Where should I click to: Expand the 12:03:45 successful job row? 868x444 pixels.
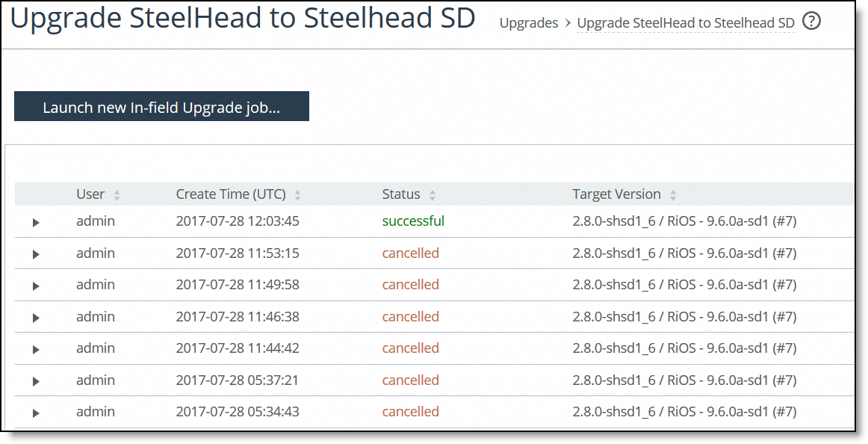click(x=36, y=223)
